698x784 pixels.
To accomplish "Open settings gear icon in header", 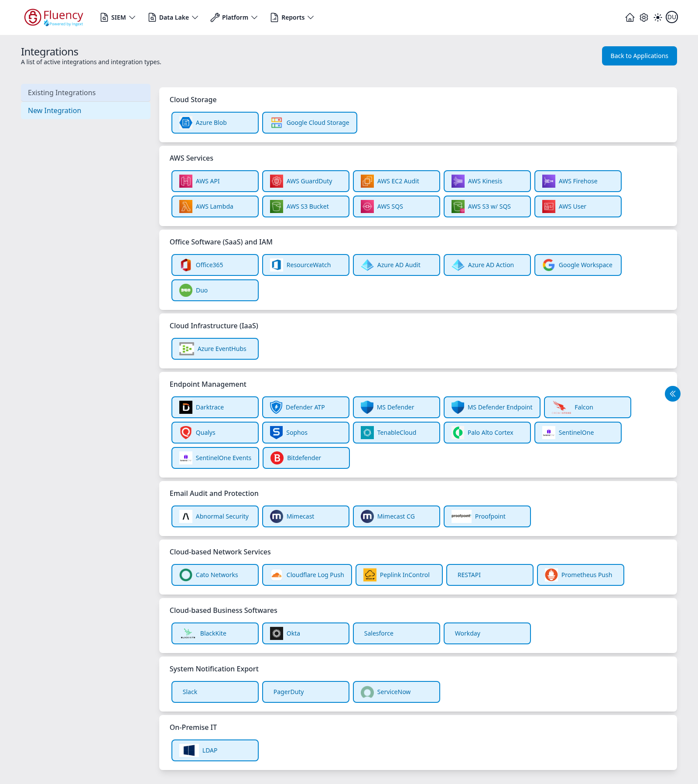I will (x=644, y=17).
